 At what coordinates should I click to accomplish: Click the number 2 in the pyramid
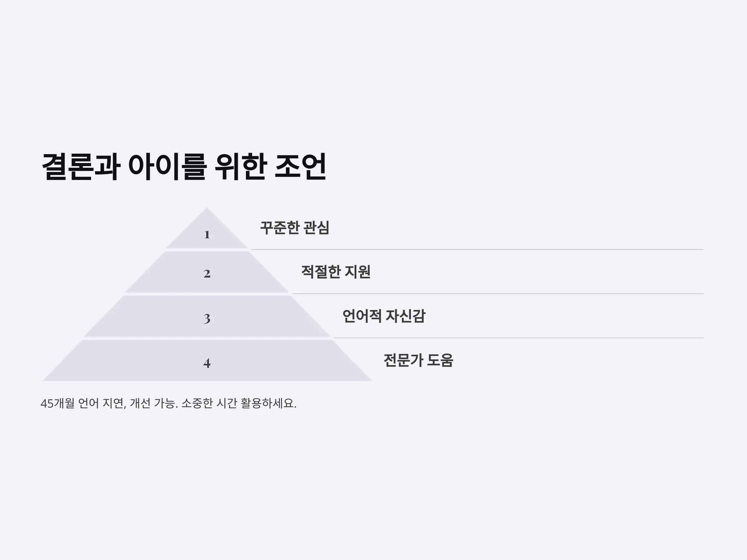tap(207, 274)
